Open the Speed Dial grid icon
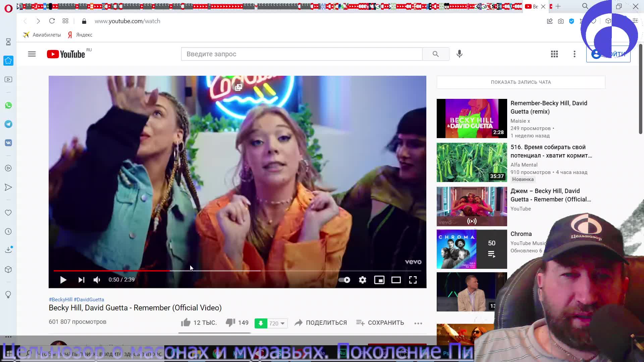Viewport: 644px width, 362px height. 65,21
